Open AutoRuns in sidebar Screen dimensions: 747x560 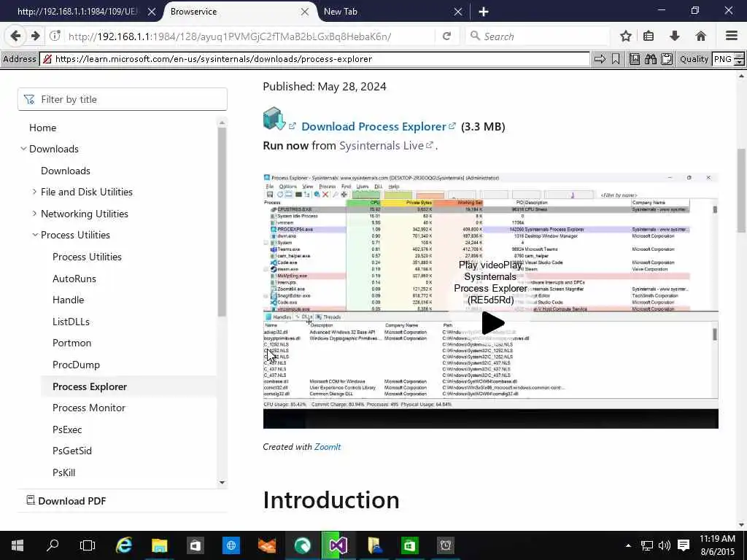(x=74, y=279)
